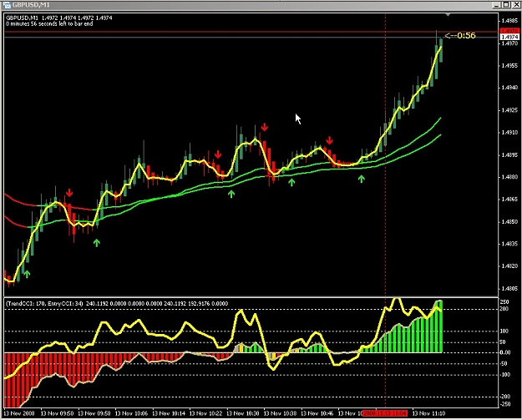Viewport: 522px width, 420px height.
Task: Select the yellow '<--0:56' countdown label
Action: [460, 35]
